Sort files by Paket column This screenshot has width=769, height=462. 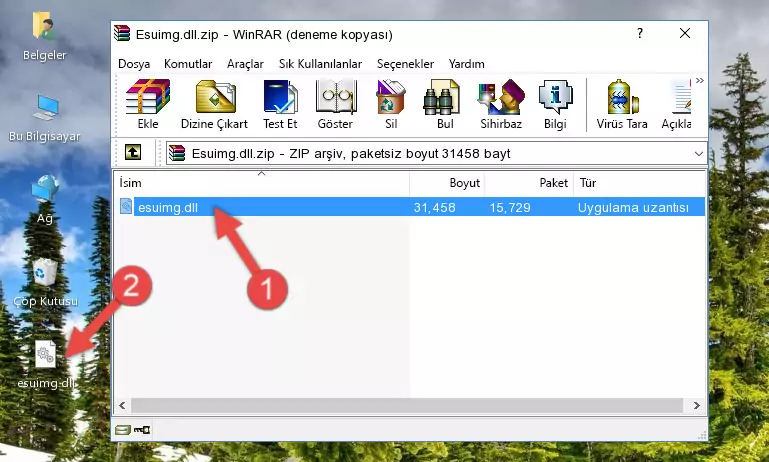pyautogui.click(x=529, y=183)
